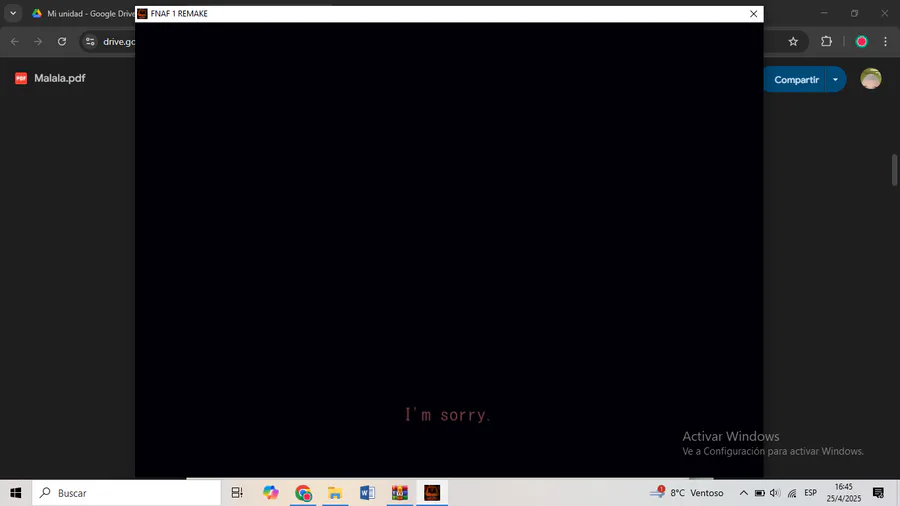The width and height of the screenshot is (900, 506).
Task: Click the Buscar taskbar search box
Action: [126, 493]
